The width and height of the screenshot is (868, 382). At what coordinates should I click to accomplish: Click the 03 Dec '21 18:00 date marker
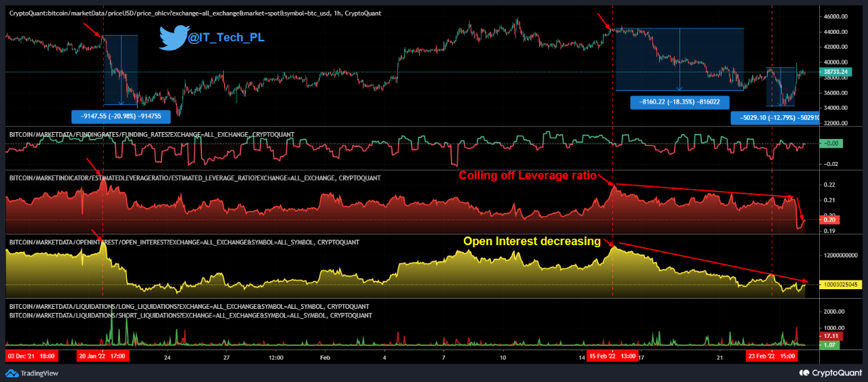[x=31, y=356]
